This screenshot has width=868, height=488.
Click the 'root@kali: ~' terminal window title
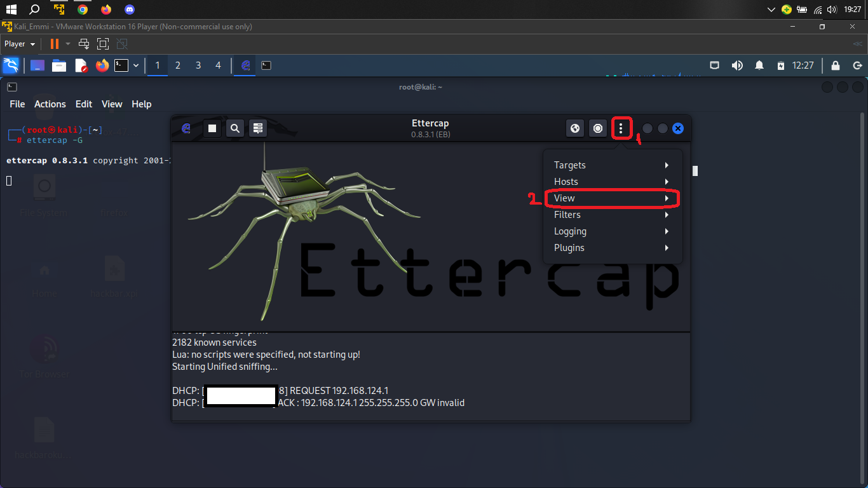click(x=421, y=87)
